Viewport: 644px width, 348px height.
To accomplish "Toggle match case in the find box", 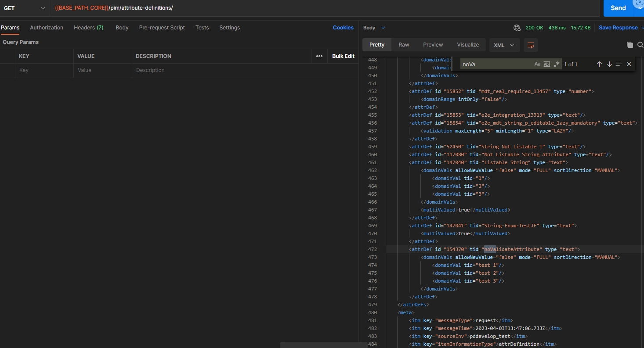I will click(x=537, y=64).
